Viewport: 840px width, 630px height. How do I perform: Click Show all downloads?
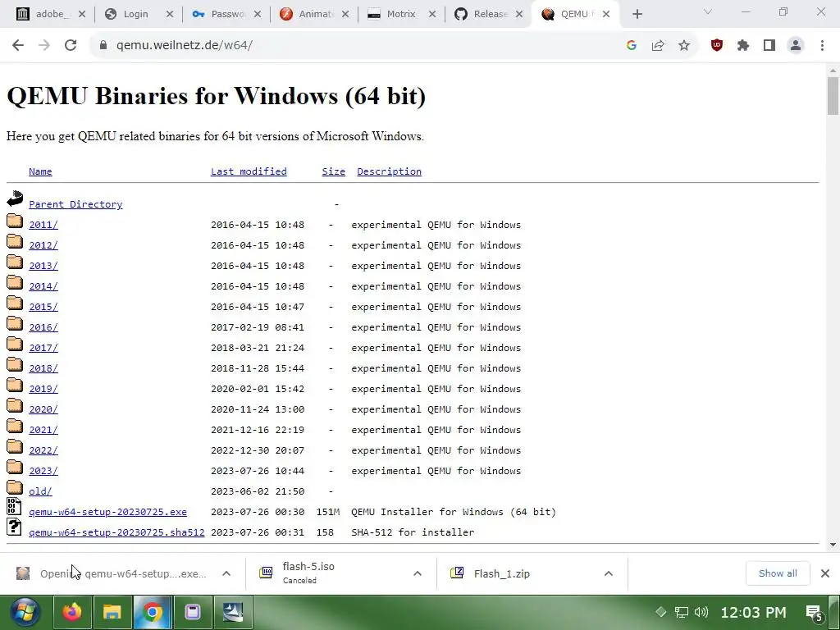pos(778,573)
